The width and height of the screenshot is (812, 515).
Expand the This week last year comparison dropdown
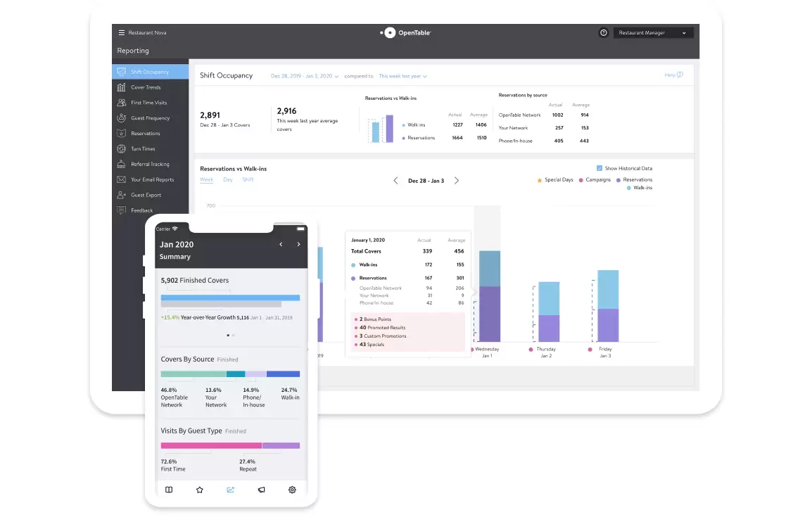pos(402,76)
